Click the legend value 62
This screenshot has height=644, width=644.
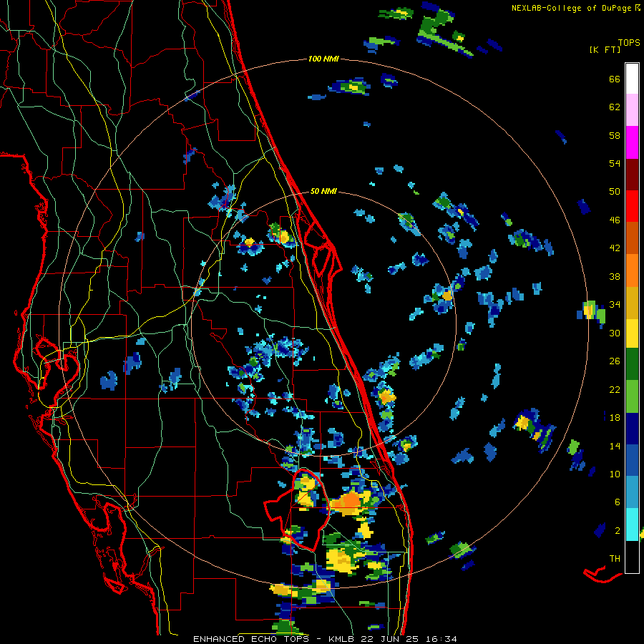pyautogui.click(x=615, y=107)
